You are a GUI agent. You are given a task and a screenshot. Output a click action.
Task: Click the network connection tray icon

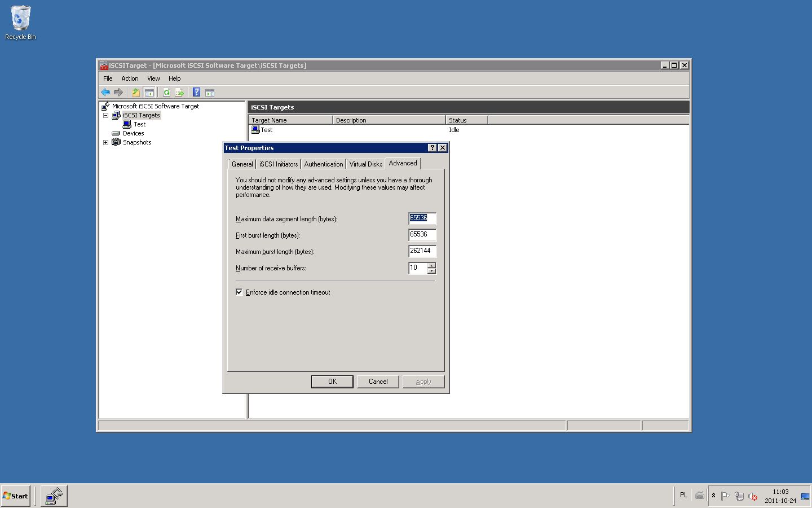[739, 496]
